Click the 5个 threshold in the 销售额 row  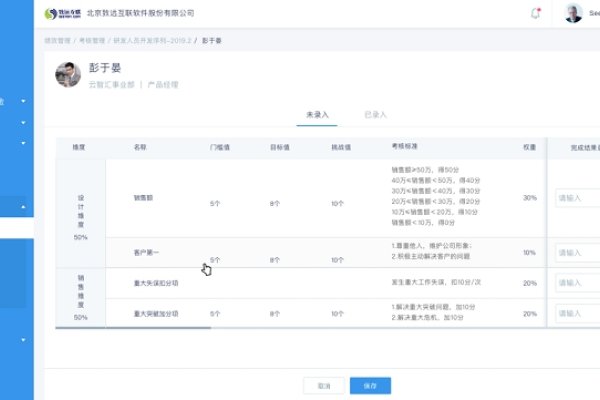[x=215, y=204]
